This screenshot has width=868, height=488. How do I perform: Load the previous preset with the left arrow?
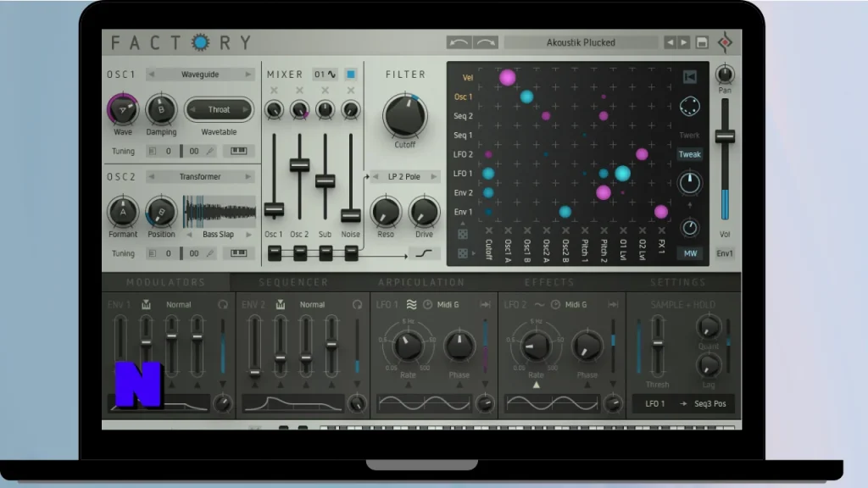[670, 42]
